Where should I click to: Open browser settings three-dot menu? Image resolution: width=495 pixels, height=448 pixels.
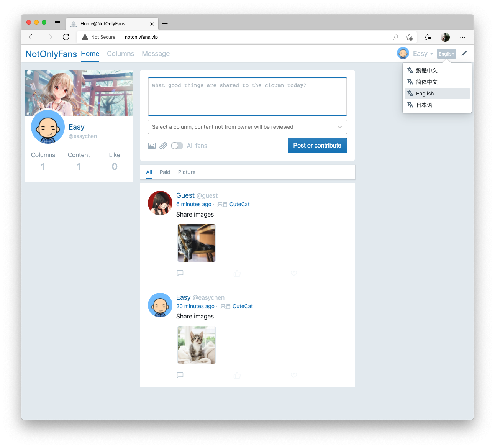pos(463,37)
